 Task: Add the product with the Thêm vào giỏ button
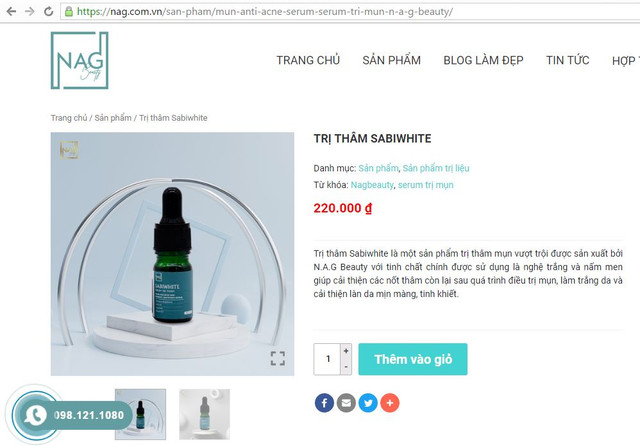413,359
